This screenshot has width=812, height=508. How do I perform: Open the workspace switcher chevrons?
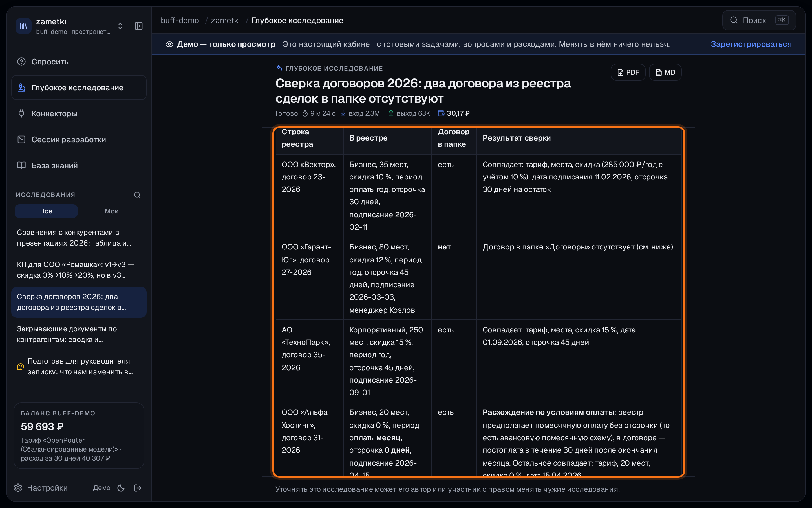tap(120, 26)
